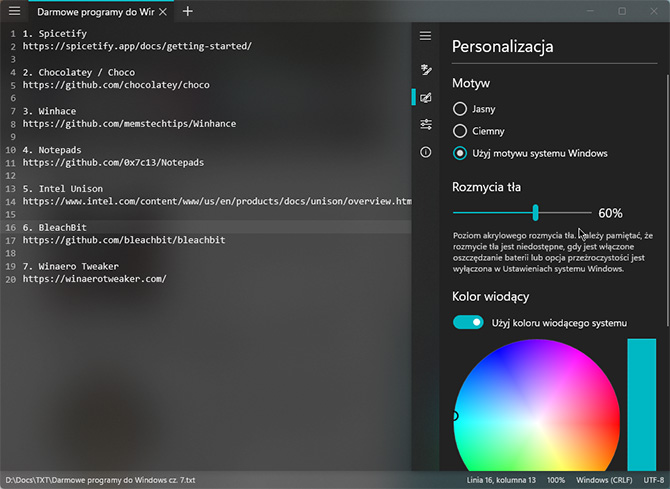670x489 pixels.
Task: Click the intel.com unison URL line
Action: click(217, 201)
